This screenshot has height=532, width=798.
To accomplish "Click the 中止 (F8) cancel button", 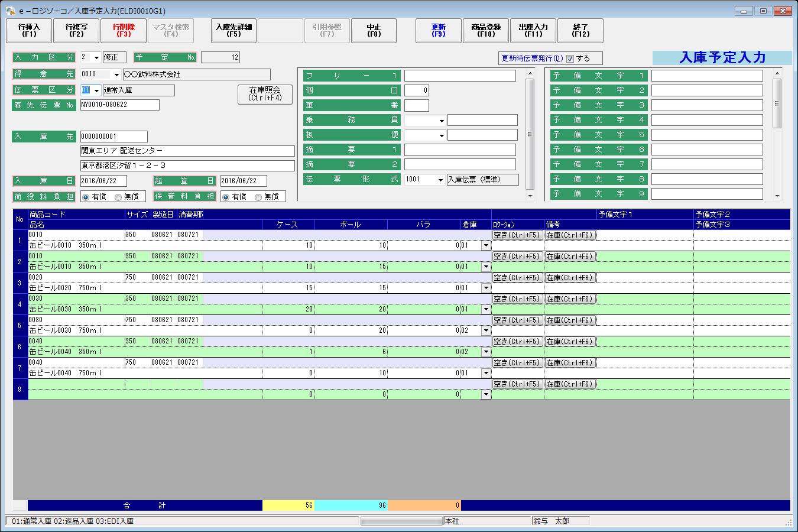I will 374,31.
